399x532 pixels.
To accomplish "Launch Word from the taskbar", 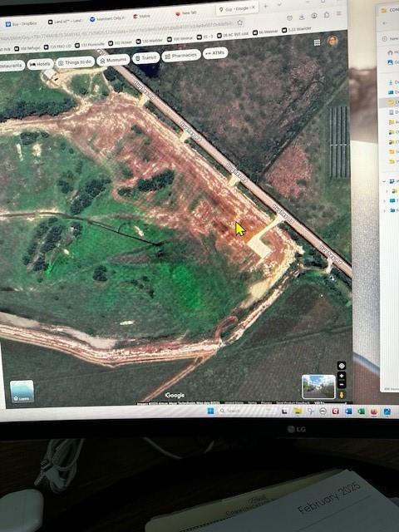I will pos(348,411).
